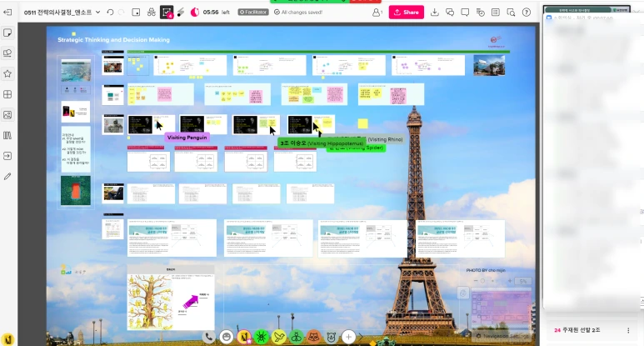The width and height of the screenshot is (644, 346).
Task: Click the redo arrow icon
Action: pos(121,13)
